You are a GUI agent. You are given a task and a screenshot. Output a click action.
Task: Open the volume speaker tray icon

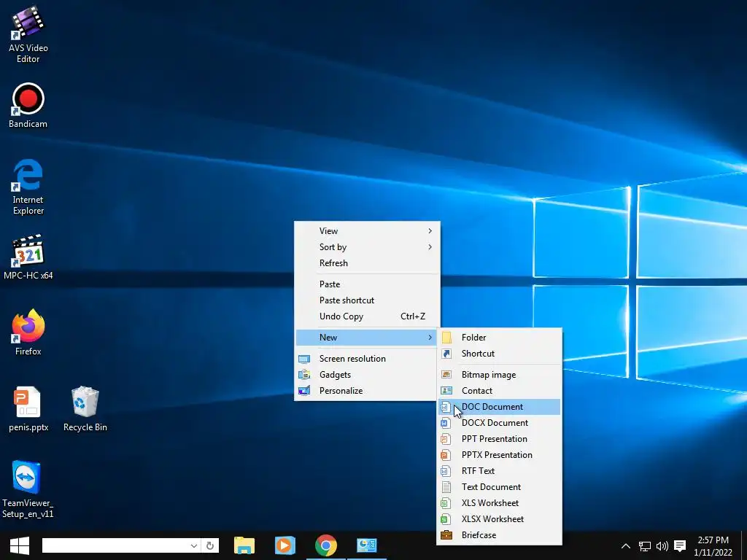pyautogui.click(x=662, y=545)
